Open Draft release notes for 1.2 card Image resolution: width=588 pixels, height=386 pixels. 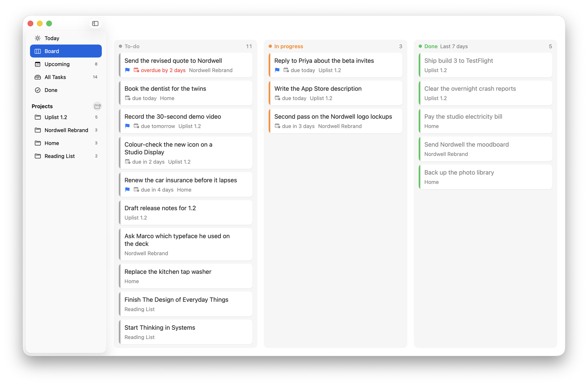tap(186, 212)
